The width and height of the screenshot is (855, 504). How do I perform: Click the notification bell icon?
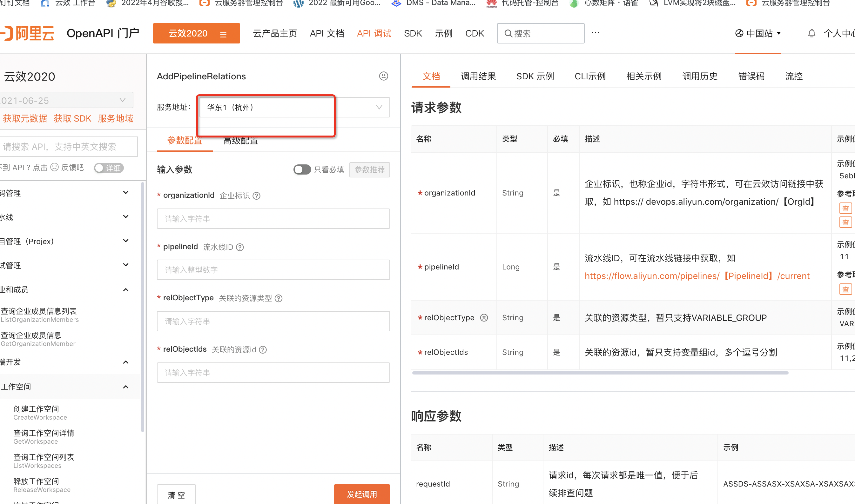coord(811,33)
